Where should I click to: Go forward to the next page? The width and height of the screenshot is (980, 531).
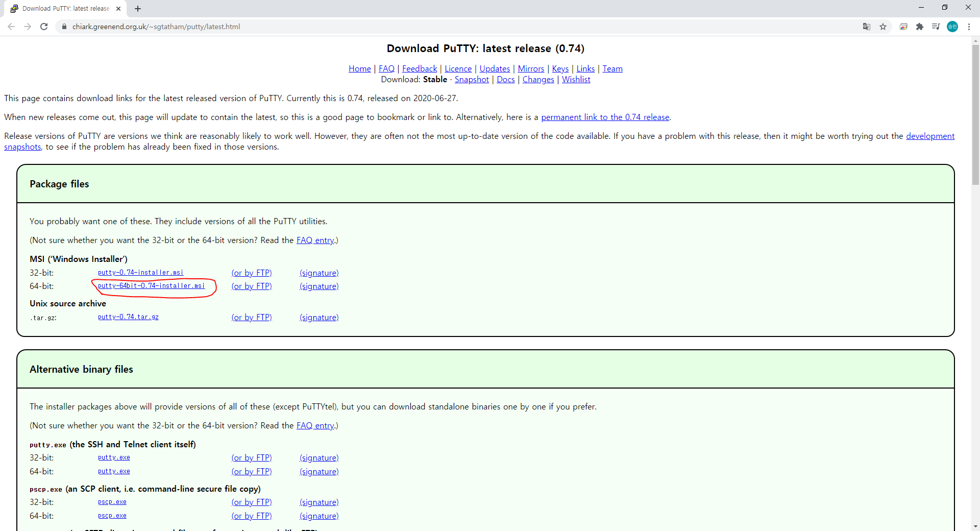click(x=28, y=27)
